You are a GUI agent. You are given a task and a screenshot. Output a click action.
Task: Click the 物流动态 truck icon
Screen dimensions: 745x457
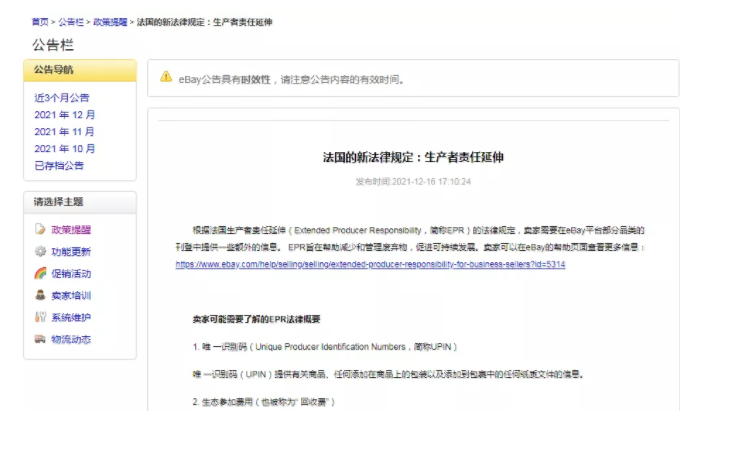[x=40, y=340]
